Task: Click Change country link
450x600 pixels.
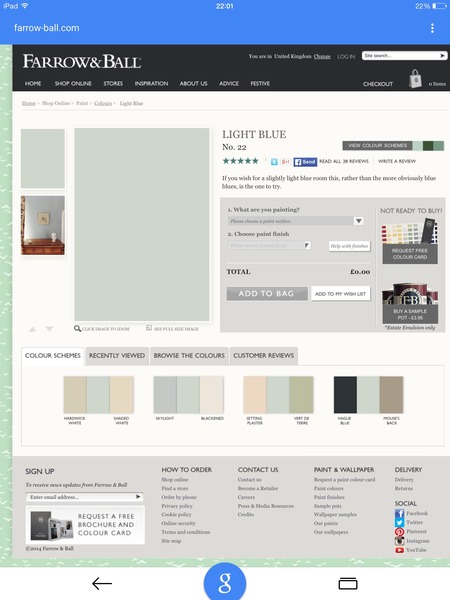Action: coord(322,56)
